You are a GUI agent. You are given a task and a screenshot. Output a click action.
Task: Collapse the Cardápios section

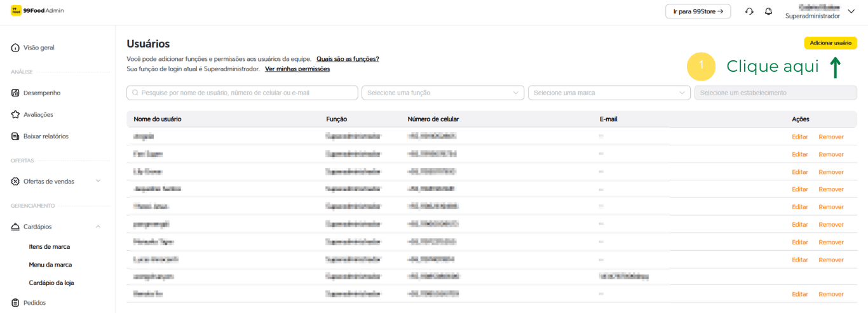(98, 227)
